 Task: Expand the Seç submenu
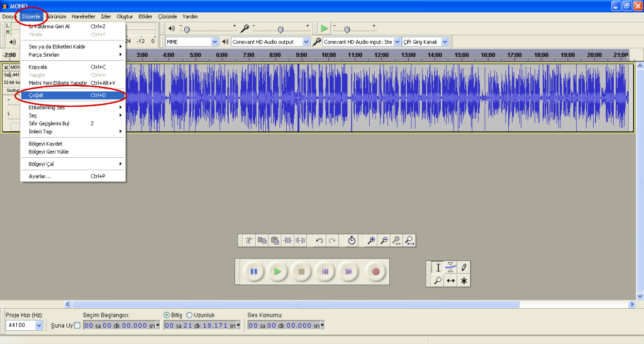pos(73,115)
